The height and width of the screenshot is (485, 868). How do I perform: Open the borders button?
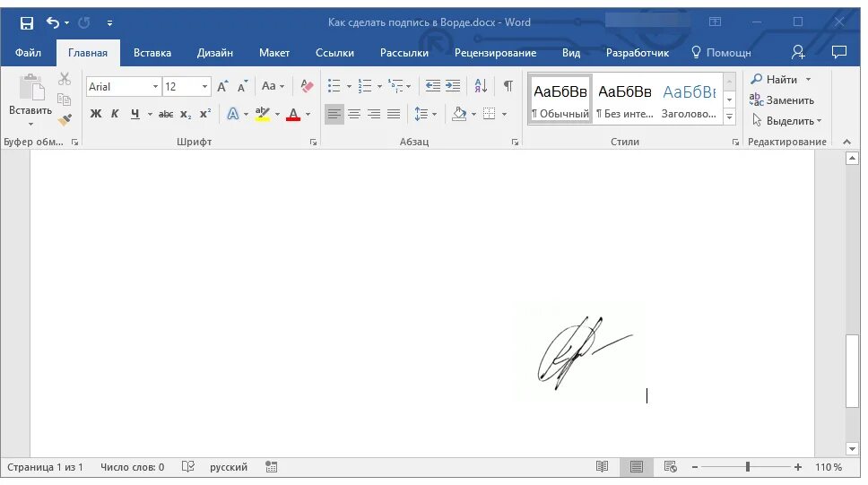490,114
